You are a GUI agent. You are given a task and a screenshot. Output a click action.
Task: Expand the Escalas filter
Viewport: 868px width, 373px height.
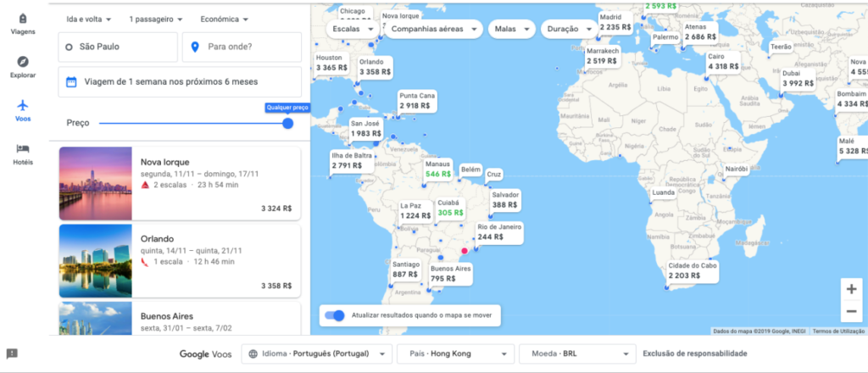pyautogui.click(x=353, y=29)
